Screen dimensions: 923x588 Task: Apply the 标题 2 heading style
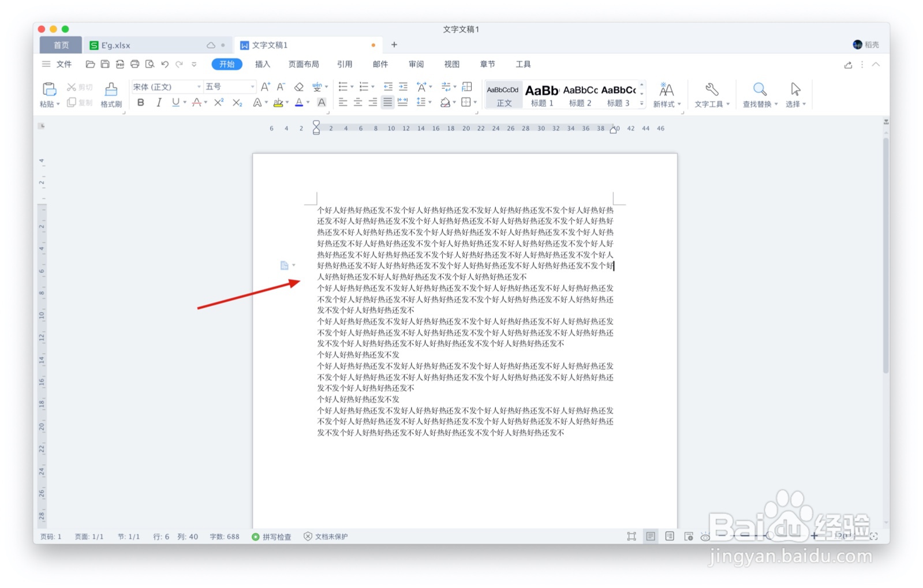pos(580,95)
